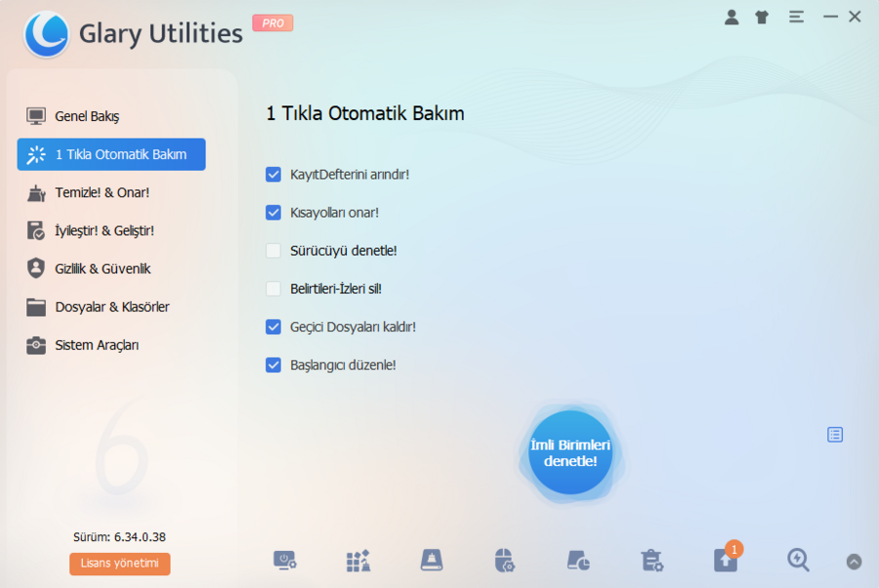Expand the toolbar with the chevron arrow
879x588 pixels.
[852, 561]
